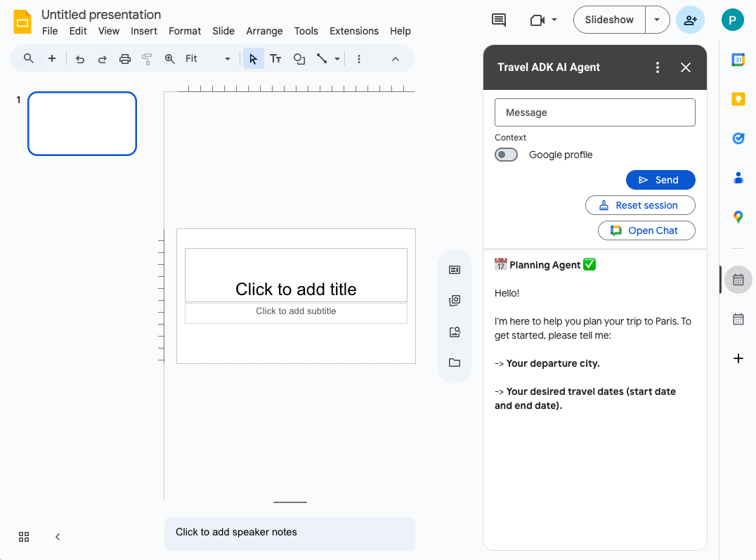
Task: Open the Extensions menu
Action: 353,31
